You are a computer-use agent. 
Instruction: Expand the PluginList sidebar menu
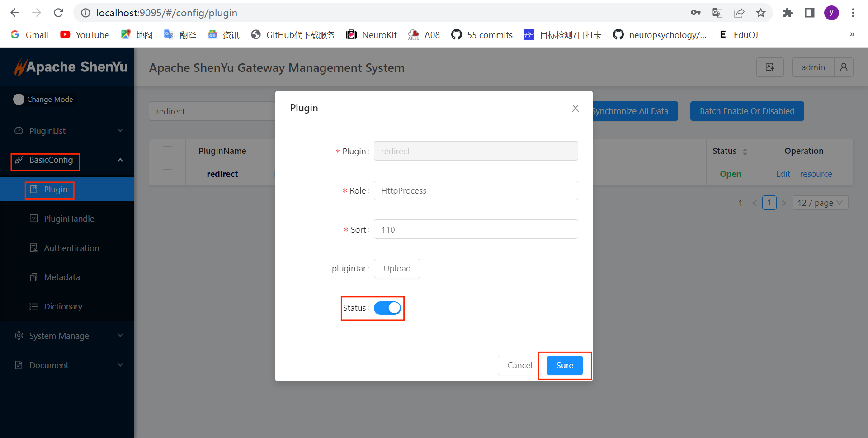coord(68,131)
